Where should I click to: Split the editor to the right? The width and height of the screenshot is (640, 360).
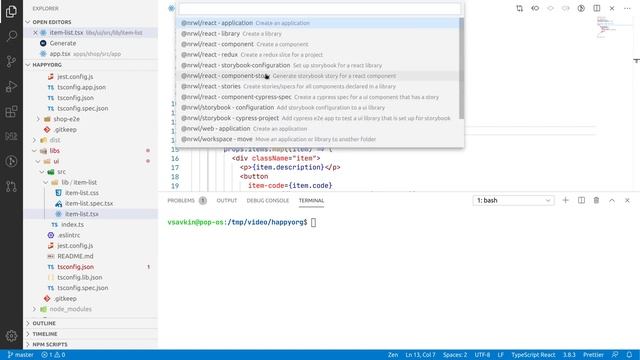click(597, 8)
